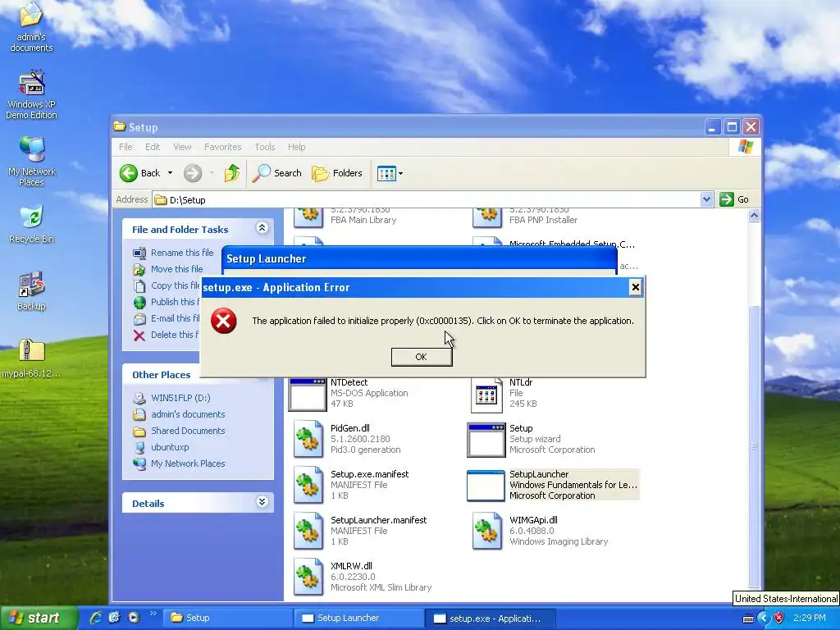This screenshot has width=840, height=630.
Task: Go back in Explorer
Action: [x=139, y=173]
